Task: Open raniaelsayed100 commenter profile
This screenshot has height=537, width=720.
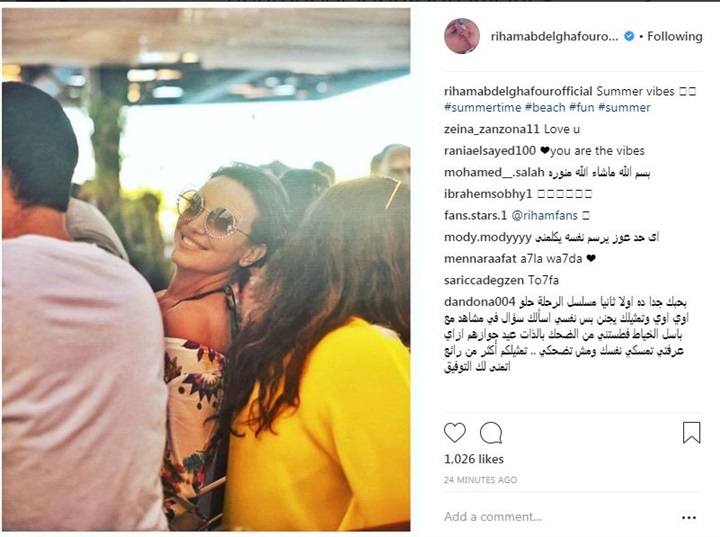Action: 490,151
